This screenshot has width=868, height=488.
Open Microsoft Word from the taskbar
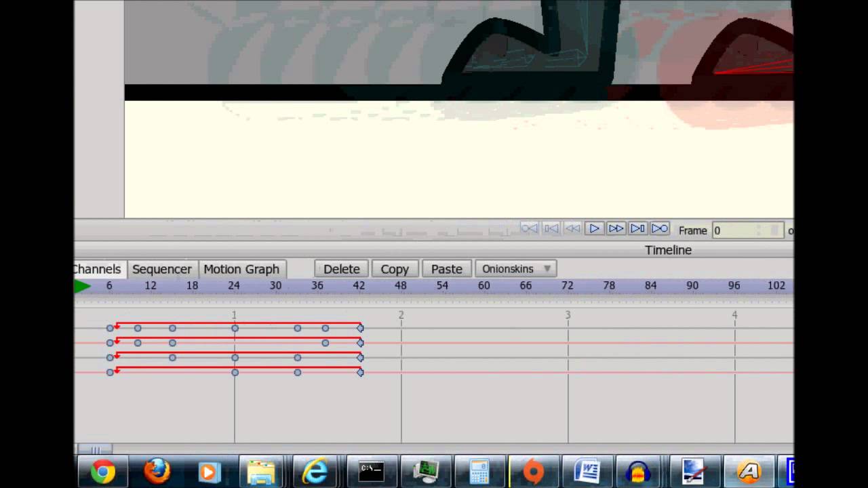(587, 472)
